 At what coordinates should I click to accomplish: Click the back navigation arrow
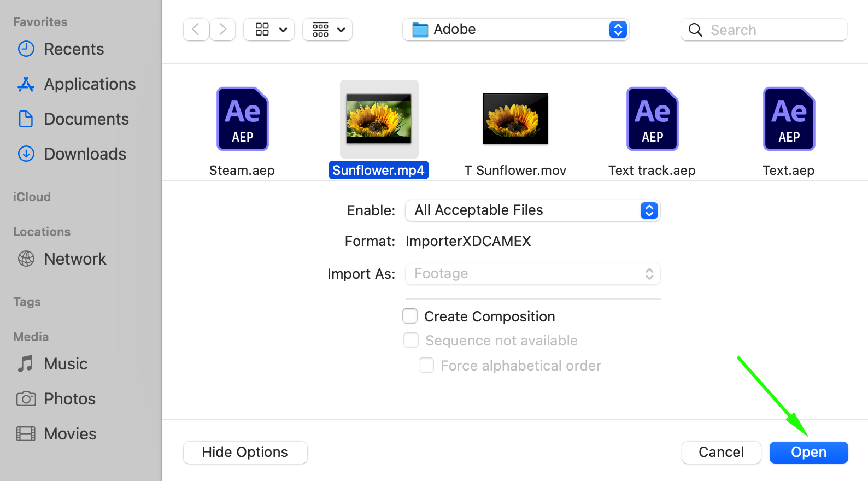pos(196,30)
